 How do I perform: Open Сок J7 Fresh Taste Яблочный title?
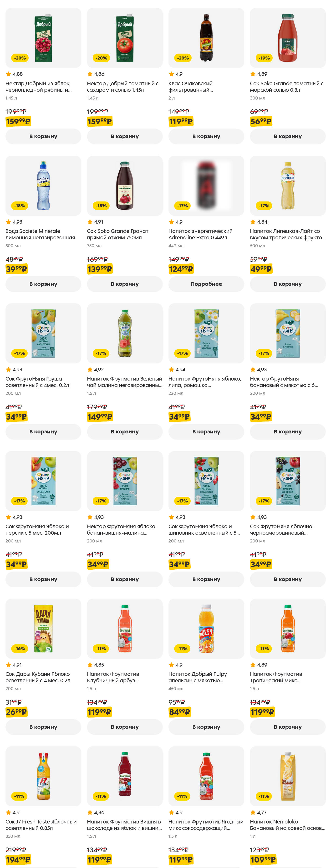[x=41, y=824]
